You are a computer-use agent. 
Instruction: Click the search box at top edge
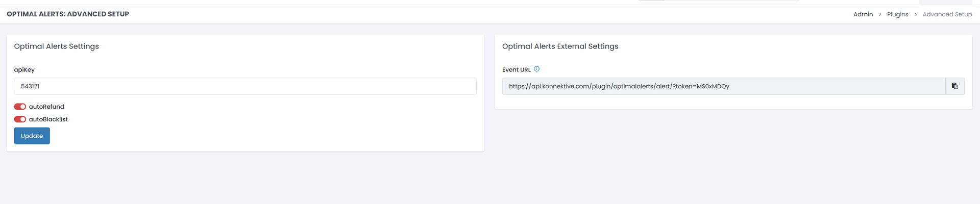[x=730, y=1]
